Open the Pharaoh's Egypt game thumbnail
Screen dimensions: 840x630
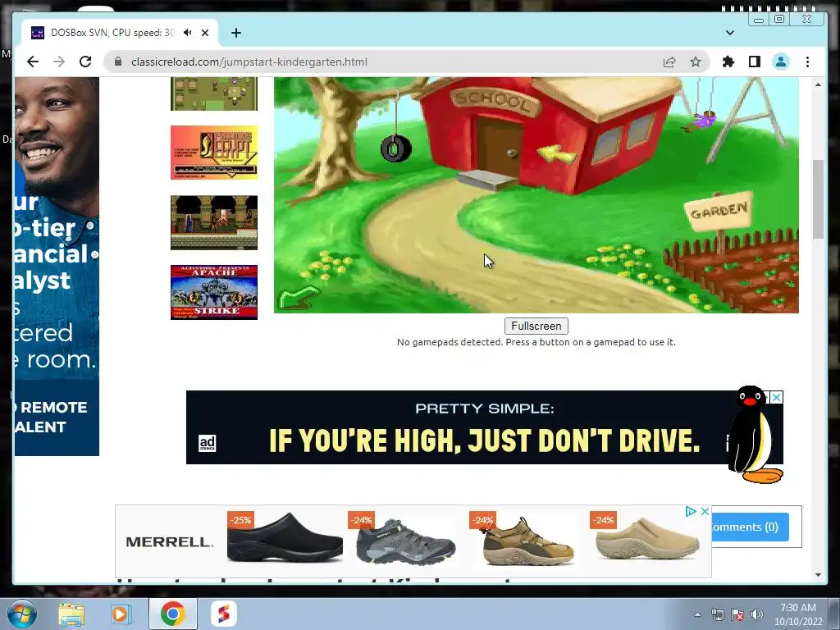pyautogui.click(x=214, y=153)
